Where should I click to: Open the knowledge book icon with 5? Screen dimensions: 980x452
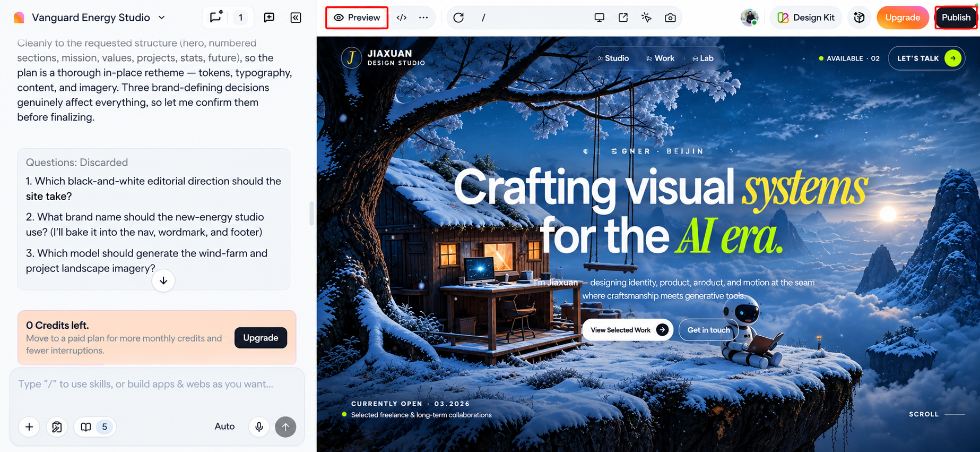[94, 427]
